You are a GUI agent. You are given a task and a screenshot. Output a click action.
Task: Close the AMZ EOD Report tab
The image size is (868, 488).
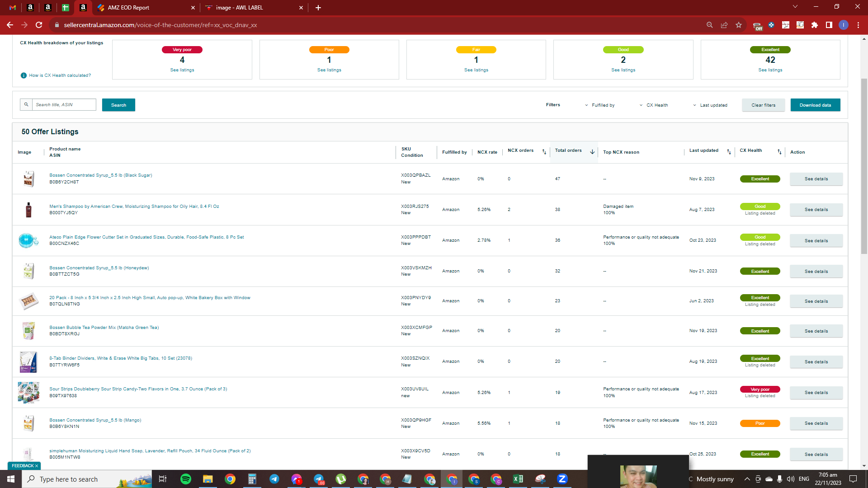click(193, 8)
